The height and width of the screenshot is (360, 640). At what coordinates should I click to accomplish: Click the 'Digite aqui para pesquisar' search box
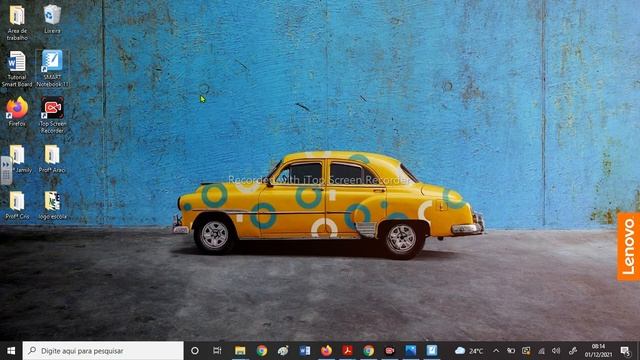pyautogui.click(x=103, y=351)
